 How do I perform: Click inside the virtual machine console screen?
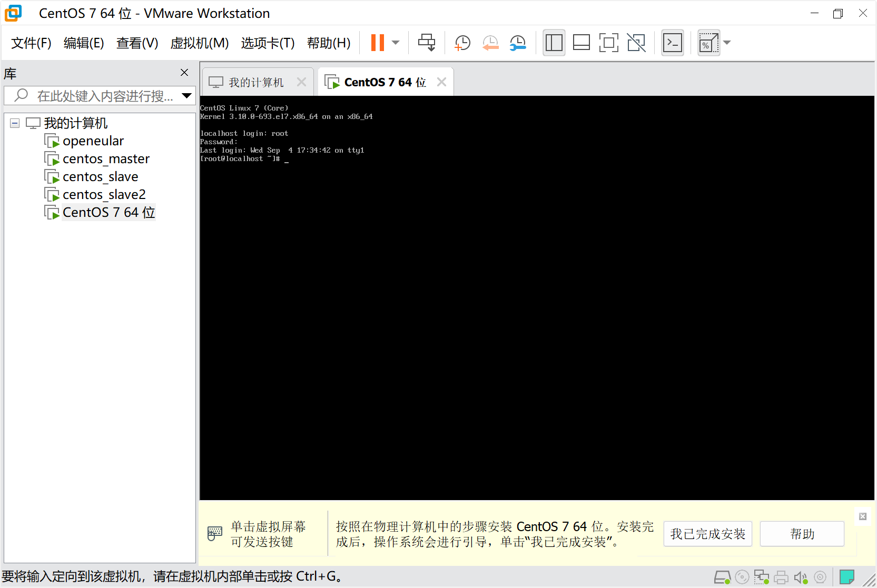click(x=537, y=298)
